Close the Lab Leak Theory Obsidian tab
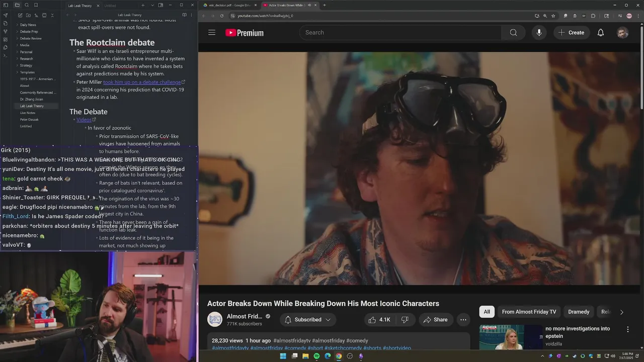The width and height of the screenshot is (644, 362). (98, 6)
